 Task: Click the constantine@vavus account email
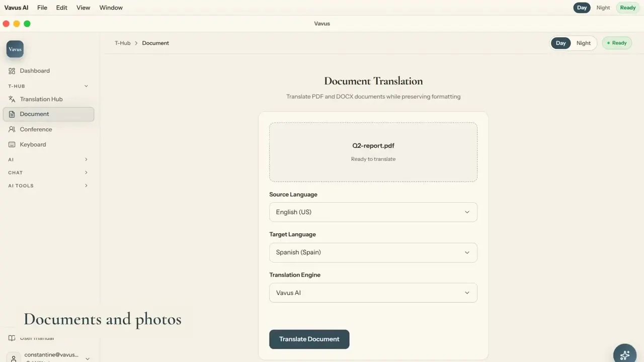click(x=51, y=354)
